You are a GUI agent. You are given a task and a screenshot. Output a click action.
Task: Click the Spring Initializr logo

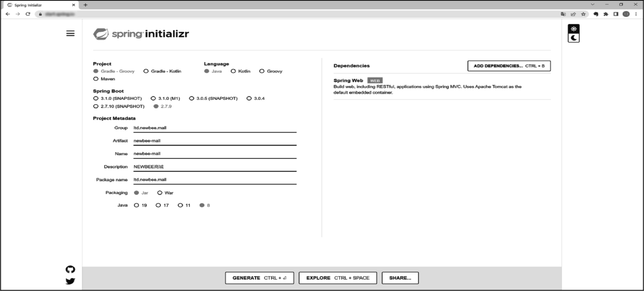[x=141, y=34]
